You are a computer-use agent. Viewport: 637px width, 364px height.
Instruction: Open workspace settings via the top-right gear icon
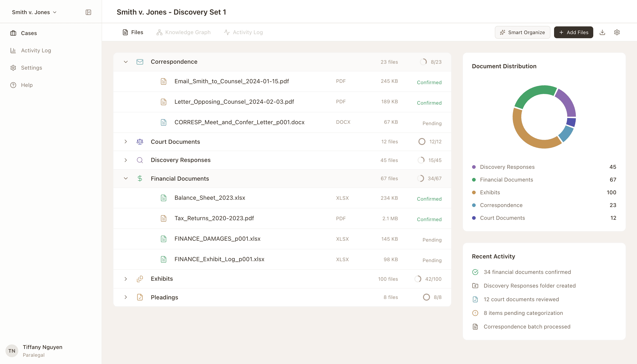617,32
